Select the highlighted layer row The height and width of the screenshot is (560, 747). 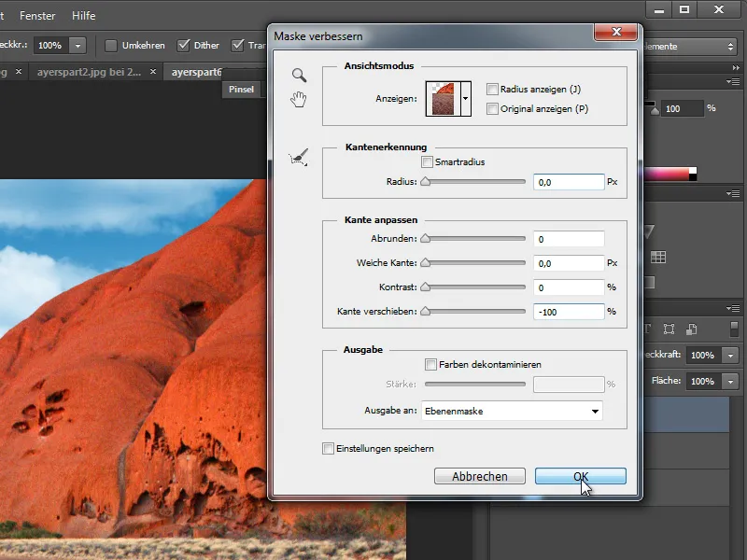(x=686, y=414)
